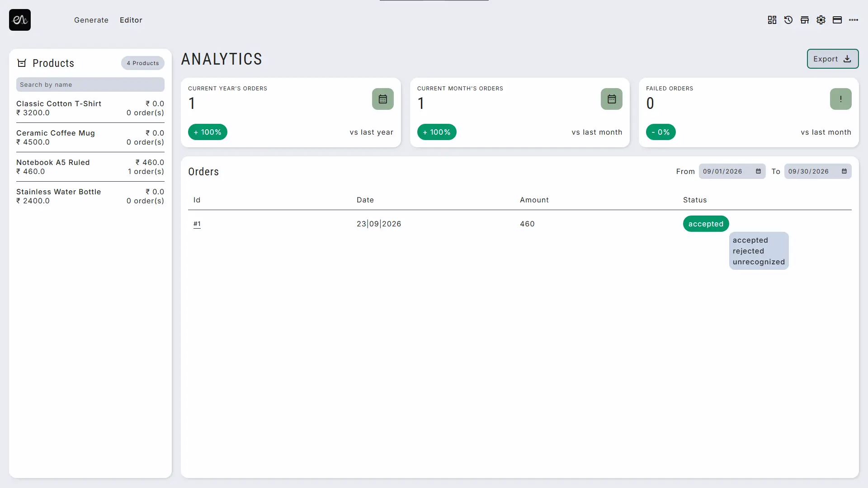Click the To date field 09/30/2026
The width and height of the screenshot is (868, 488).
coord(818,171)
